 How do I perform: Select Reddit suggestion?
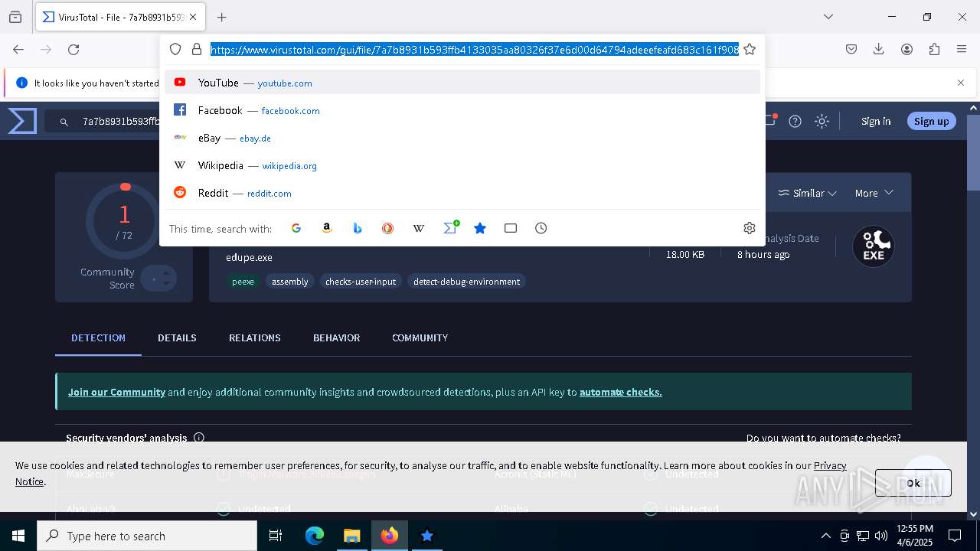pos(462,193)
